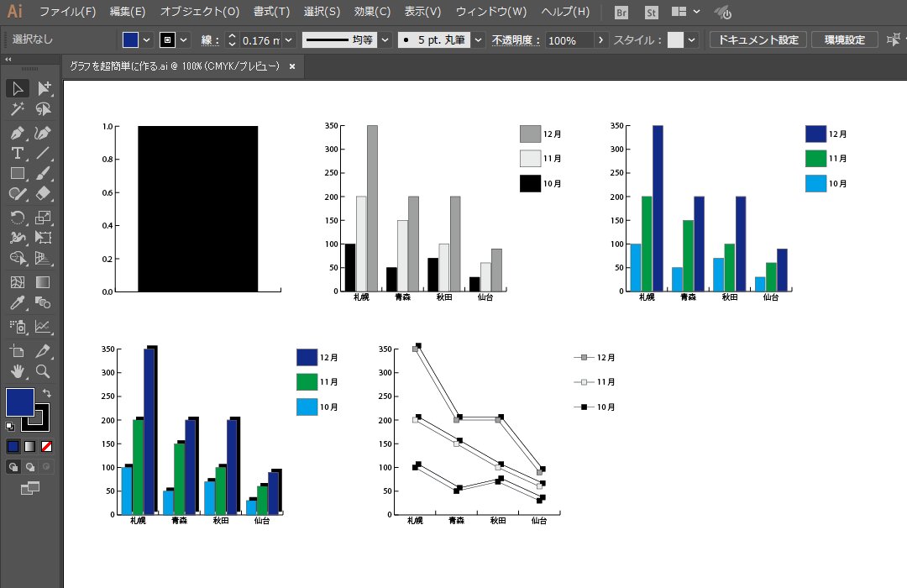907x588 pixels.
Task: Select the Line Segment tool
Action: [x=44, y=153]
